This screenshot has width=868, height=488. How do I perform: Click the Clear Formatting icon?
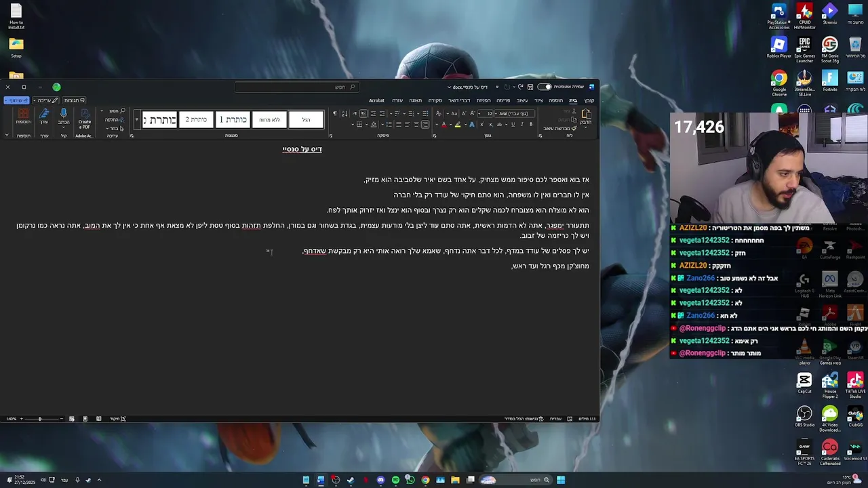pyautogui.click(x=438, y=113)
